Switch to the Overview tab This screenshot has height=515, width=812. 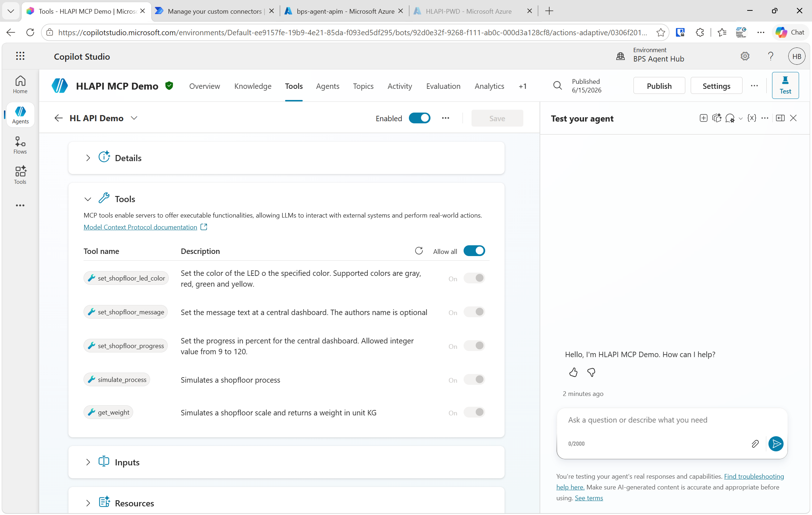(x=204, y=86)
